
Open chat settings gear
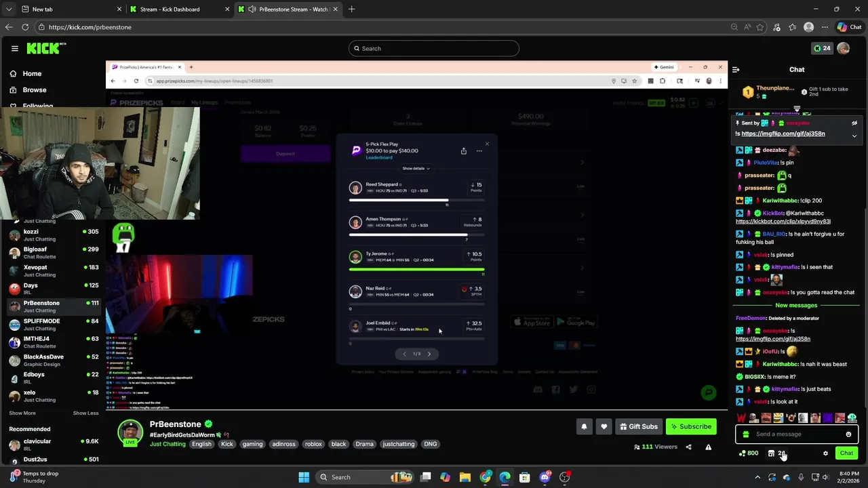click(x=825, y=453)
